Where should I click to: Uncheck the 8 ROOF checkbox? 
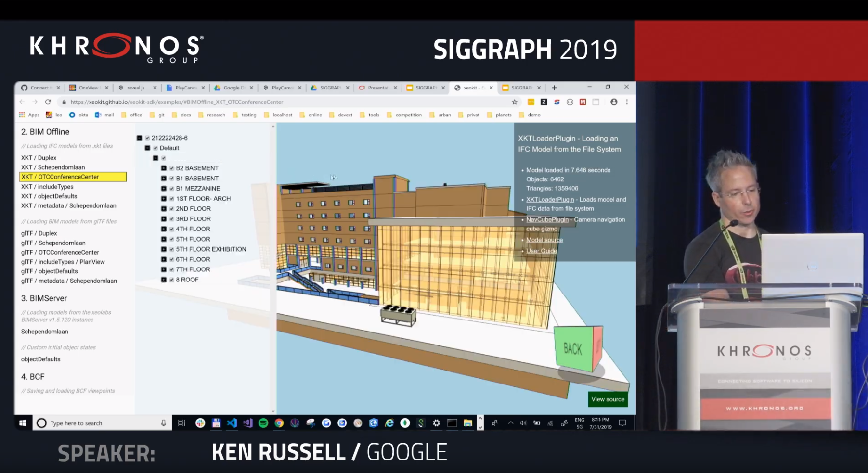point(172,280)
